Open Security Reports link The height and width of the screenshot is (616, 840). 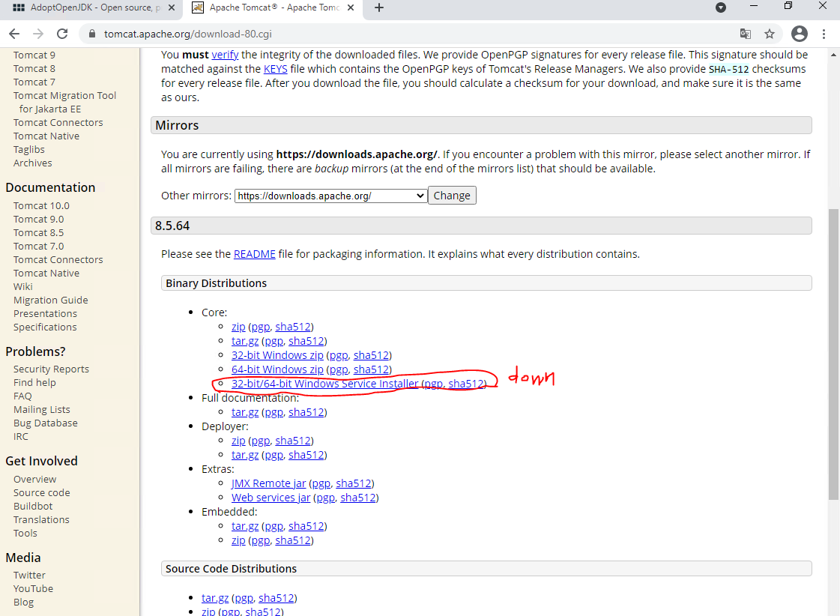[52, 369]
